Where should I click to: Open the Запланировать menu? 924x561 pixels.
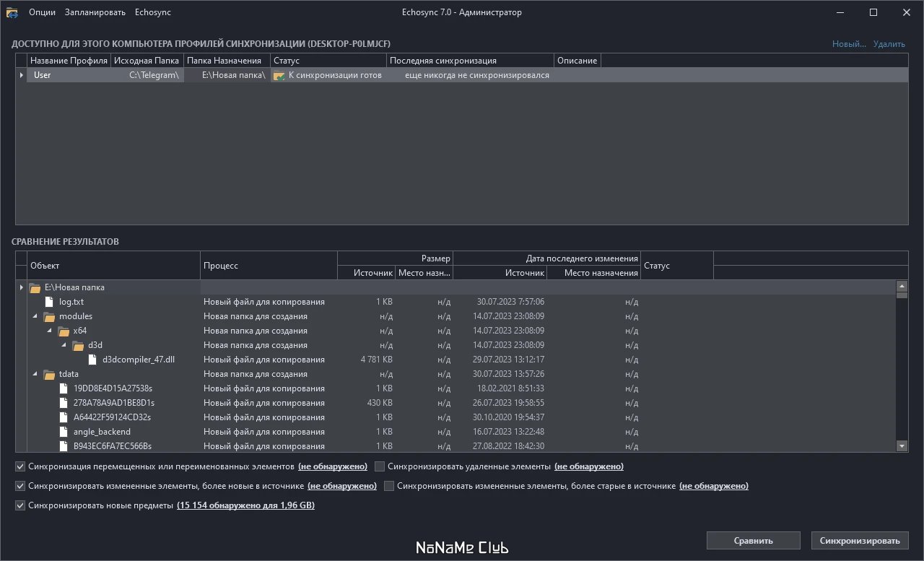coord(95,12)
